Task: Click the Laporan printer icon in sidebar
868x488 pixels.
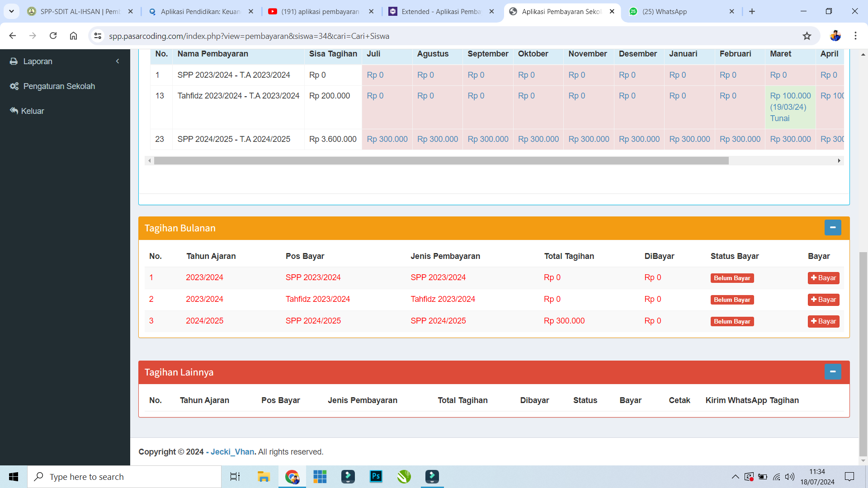Action: (x=14, y=61)
